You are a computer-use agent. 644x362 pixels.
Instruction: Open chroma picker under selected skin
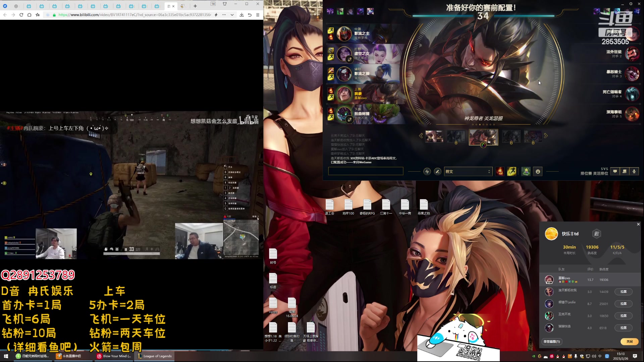click(483, 145)
